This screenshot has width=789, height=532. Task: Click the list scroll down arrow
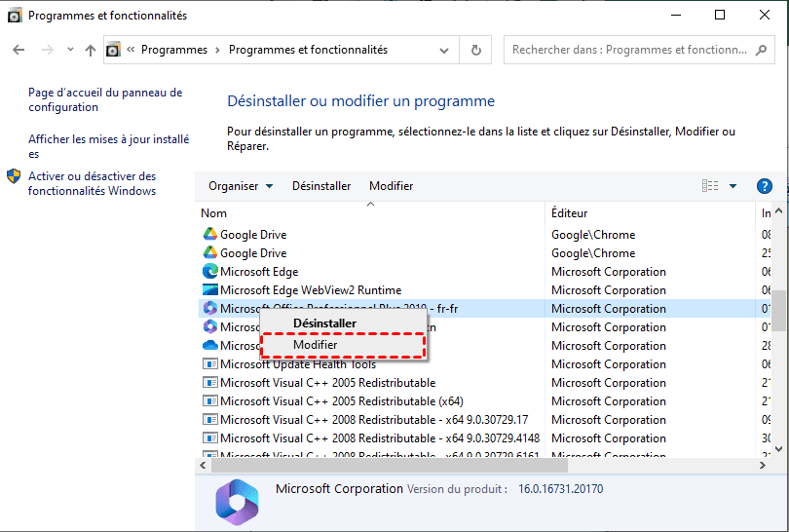pyautogui.click(x=779, y=449)
